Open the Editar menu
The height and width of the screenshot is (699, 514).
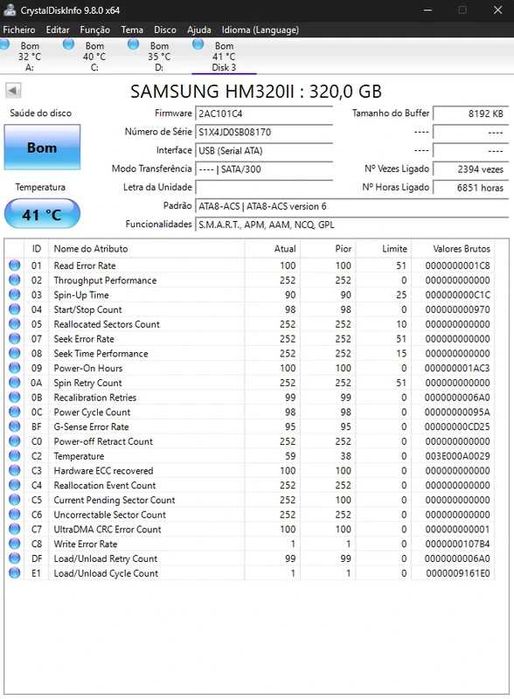click(58, 30)
